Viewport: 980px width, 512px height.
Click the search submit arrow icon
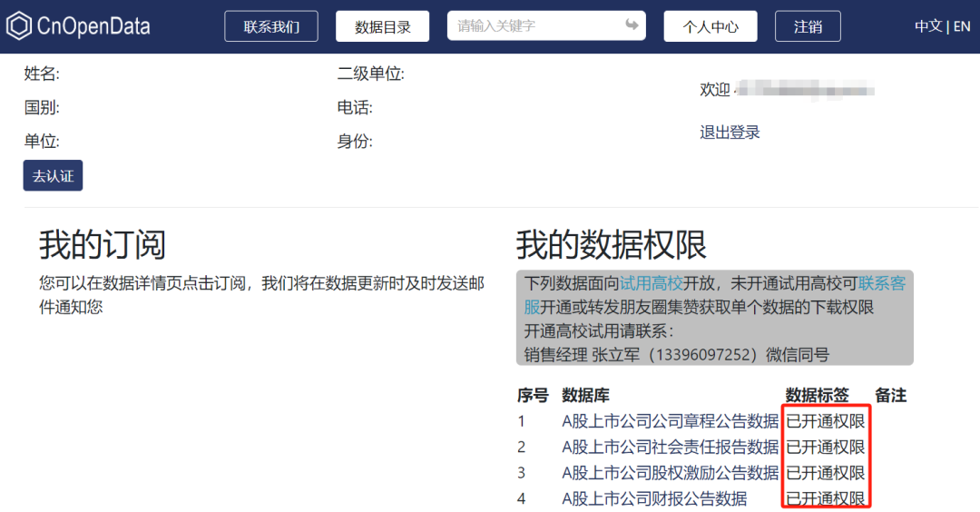pyautogui.click(x=632, y=25)
